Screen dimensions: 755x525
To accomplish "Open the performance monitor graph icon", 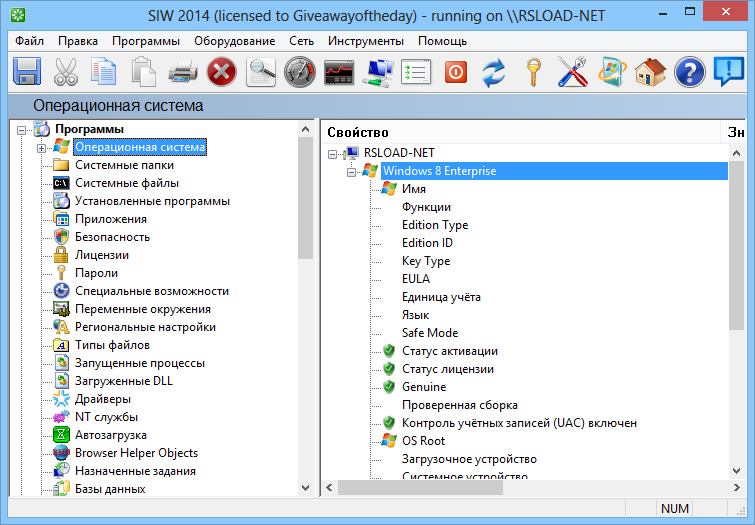I will tap(339, 72).
